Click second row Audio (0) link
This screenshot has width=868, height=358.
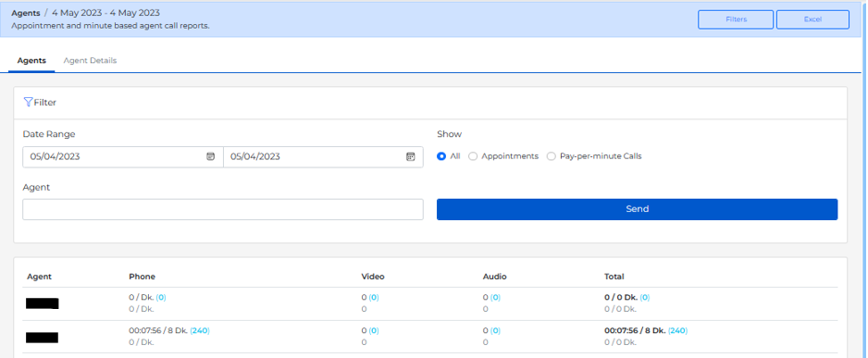(495, 331)
